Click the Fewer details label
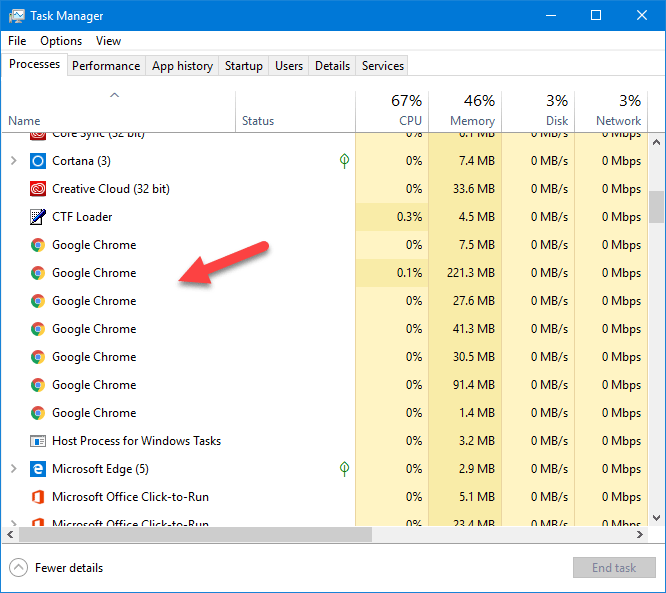 point(69,568)
